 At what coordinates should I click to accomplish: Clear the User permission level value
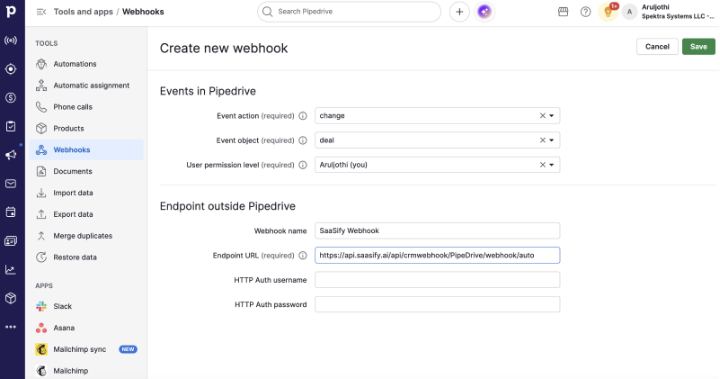pos(542,164)
